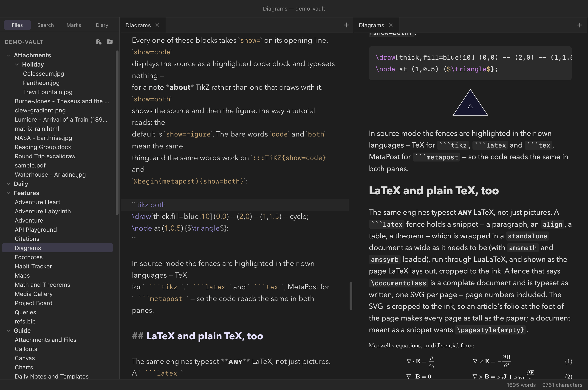The height and width of the screenshot is (390, 588).
Task: Create a new note in demo-vault
Action: pyautogui.click(x=99, y=42)
